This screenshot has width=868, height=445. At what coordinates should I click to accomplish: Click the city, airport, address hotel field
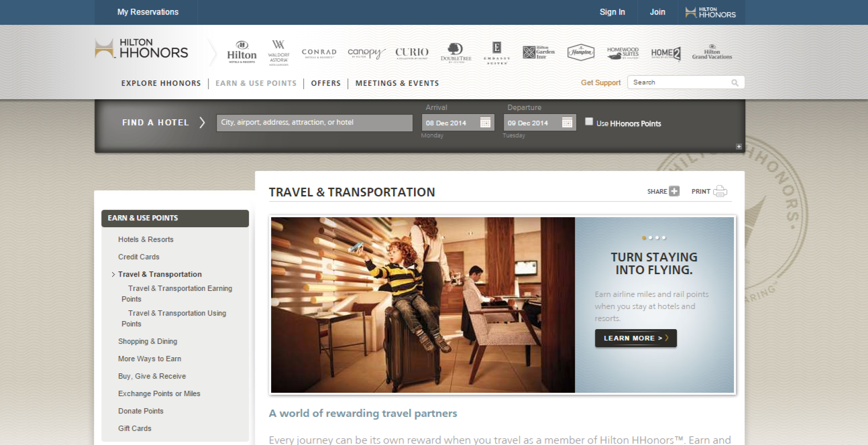pos(315,123)
